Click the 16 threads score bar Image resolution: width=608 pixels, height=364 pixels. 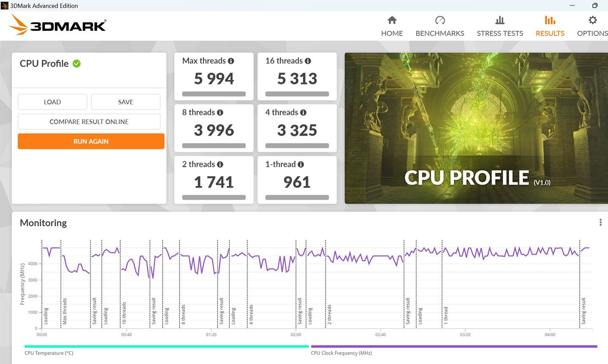(297, 94)
